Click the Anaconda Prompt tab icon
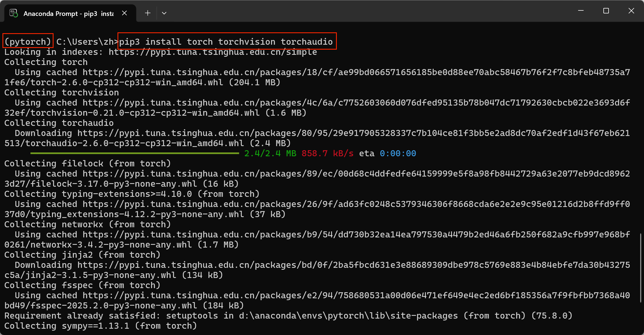 (13, 13)
